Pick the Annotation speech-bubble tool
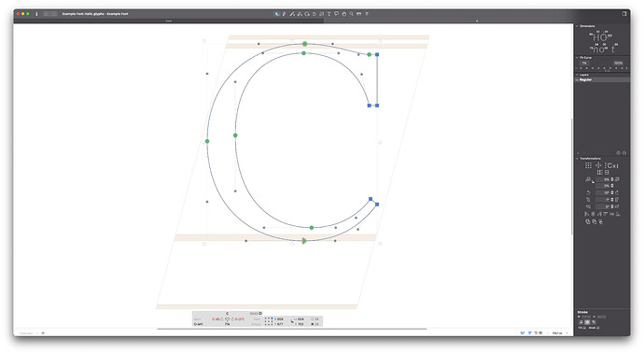Screen dimensions: 644x354 click(336, 14)
